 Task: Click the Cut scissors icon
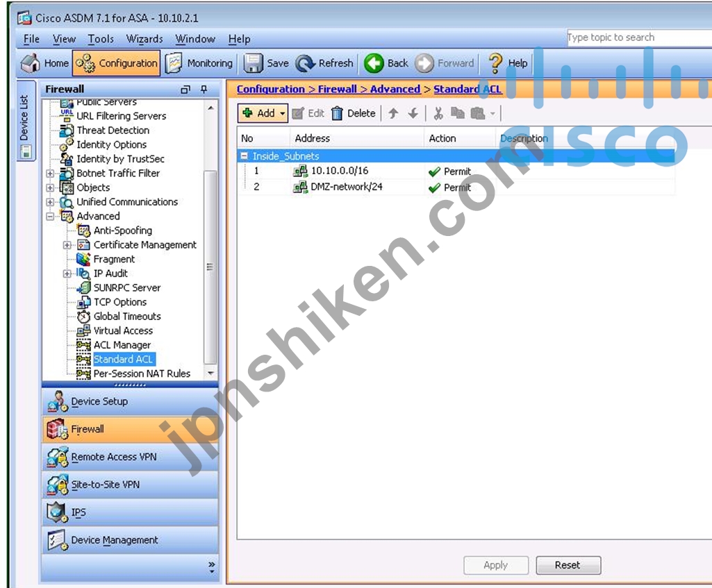438,113
